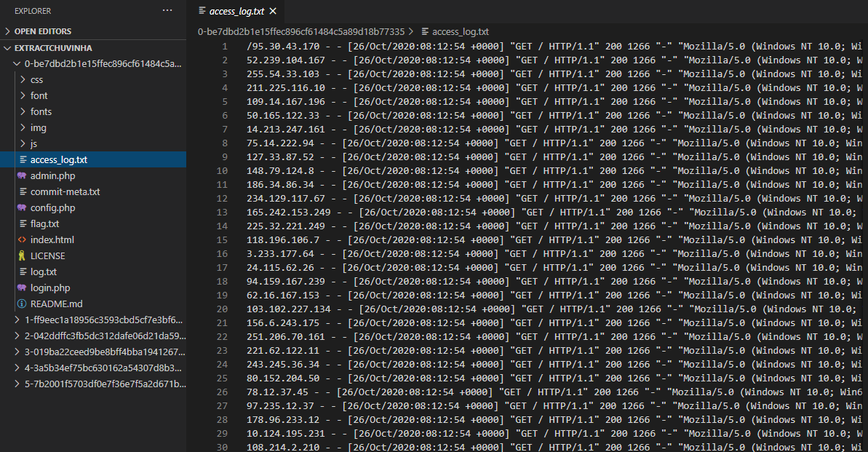Viewport: 868px width, 452px height.
Task: Click the index.html HTML file icon
Action: 22,239
